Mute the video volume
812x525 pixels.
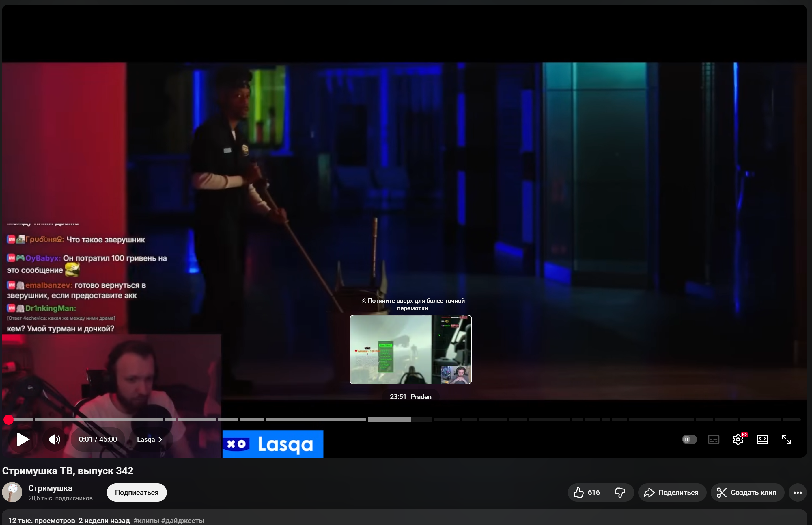(54, 439)
